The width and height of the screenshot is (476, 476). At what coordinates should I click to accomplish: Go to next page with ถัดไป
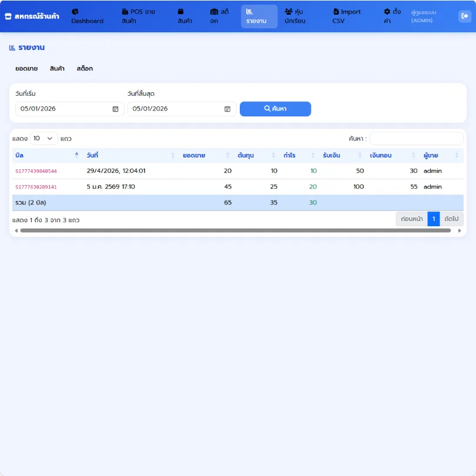tap(451, 219)
